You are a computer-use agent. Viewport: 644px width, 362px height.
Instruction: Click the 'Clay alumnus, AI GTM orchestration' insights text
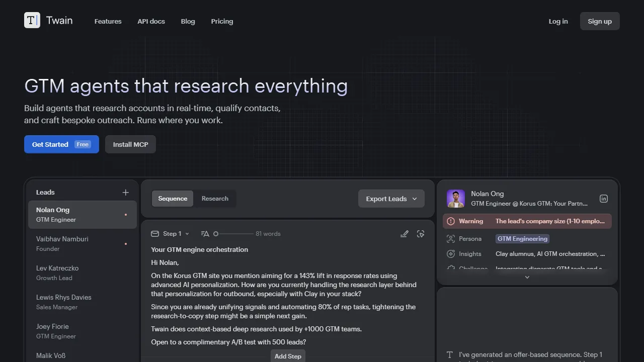(x=550, y=254)
